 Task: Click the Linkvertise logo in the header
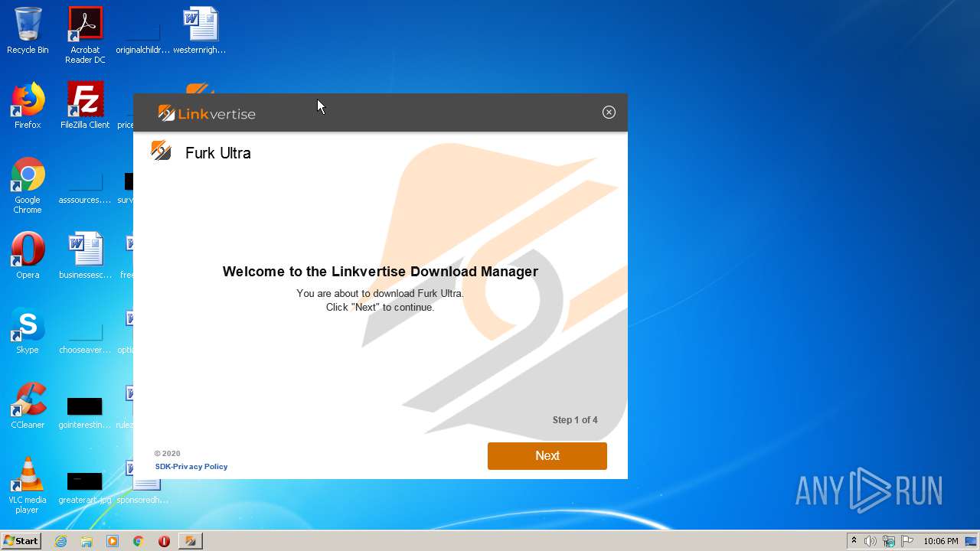(207, 113)
